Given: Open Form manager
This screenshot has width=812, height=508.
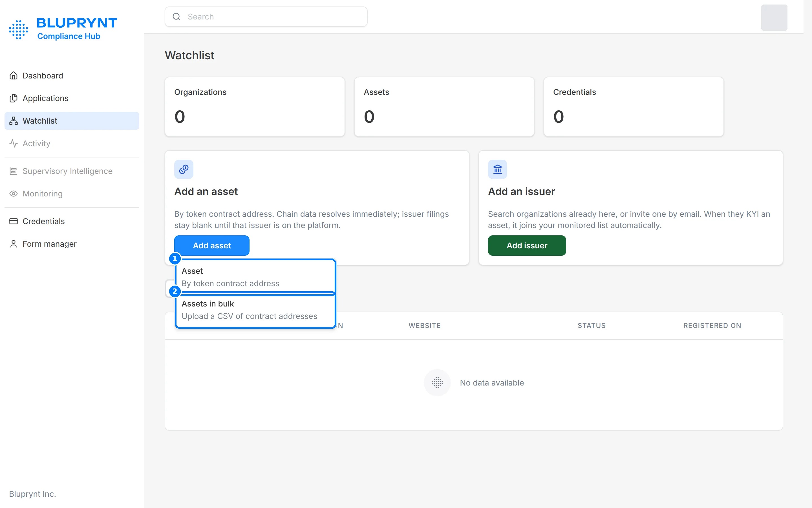Looking at the screenshot, I should [72, 244].
